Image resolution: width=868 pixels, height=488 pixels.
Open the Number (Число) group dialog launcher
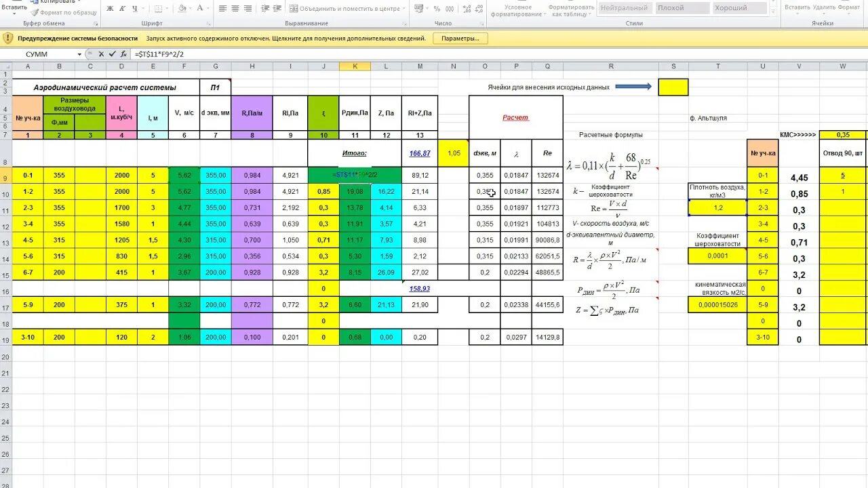(x=481, y=23)
